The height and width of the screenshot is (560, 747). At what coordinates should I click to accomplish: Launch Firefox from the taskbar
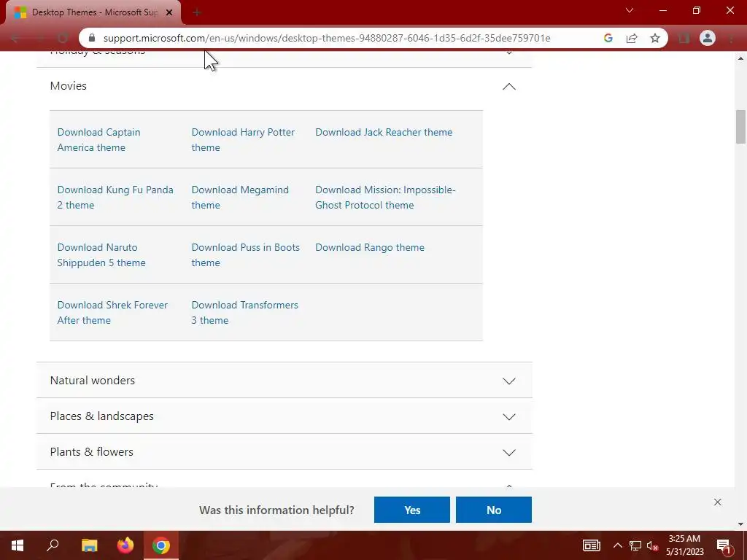[x=125, y=545]
